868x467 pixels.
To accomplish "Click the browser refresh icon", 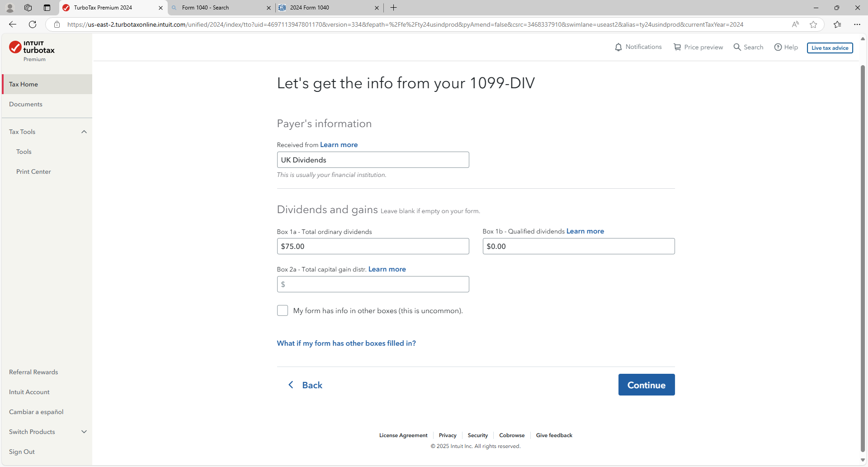I will tap(33, 24).
